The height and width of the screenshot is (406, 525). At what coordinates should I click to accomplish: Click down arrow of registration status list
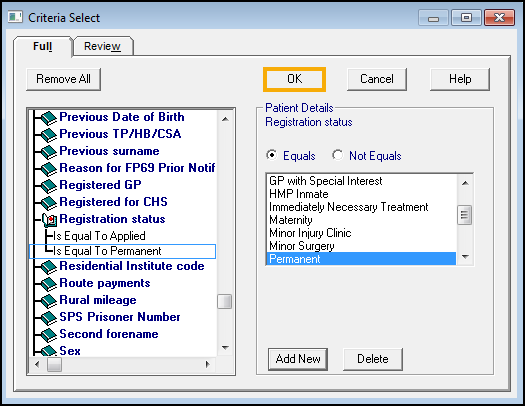465,257
